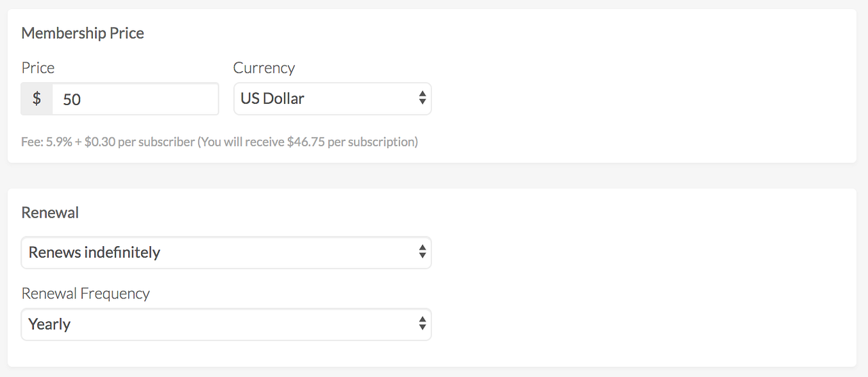Click the Renewal Frequency label
The image size is (868, 377).
[85, 294]
